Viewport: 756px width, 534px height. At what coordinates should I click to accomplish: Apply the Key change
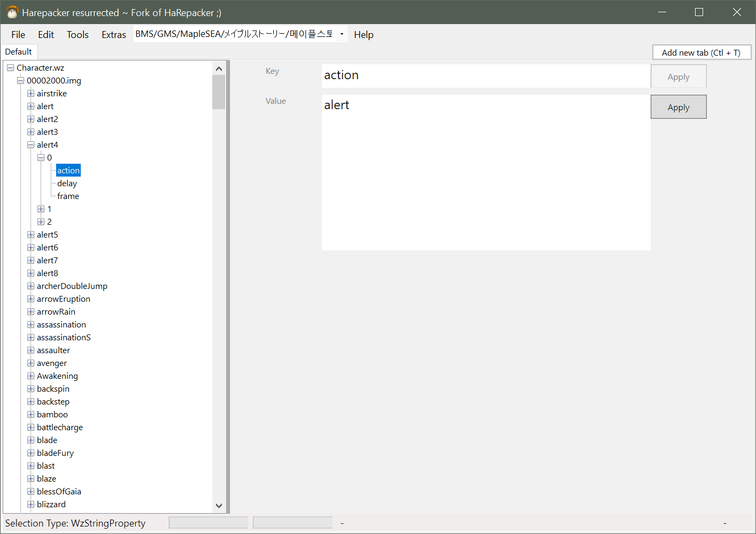tap(678, 76)
